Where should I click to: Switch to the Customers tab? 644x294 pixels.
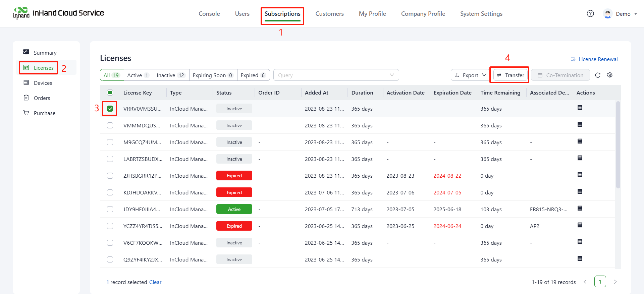(329, 14)
